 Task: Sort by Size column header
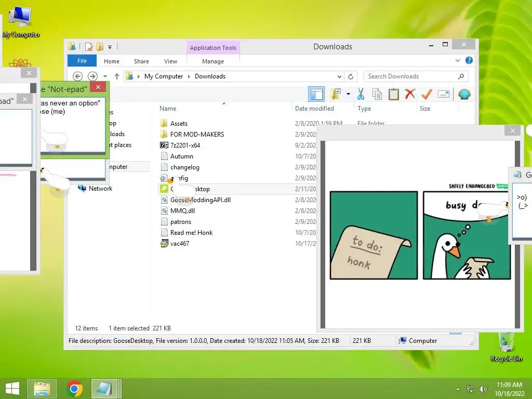pyautogui.click(x=425, y=109)
